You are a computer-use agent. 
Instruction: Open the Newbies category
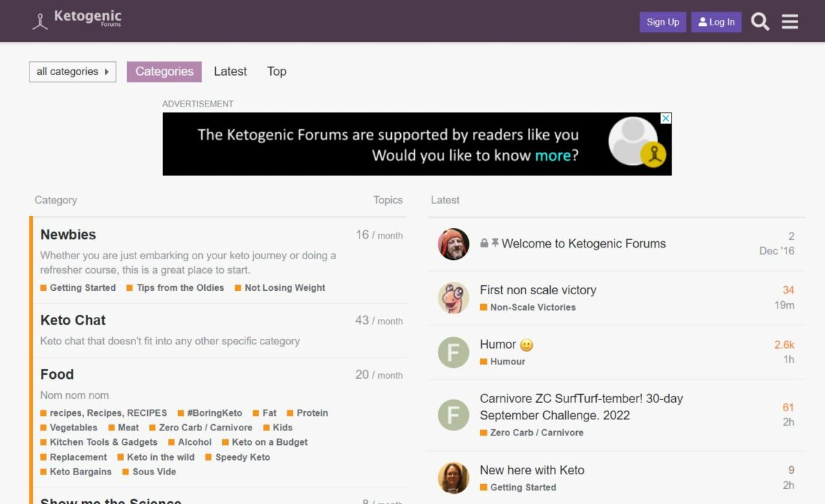68,234
